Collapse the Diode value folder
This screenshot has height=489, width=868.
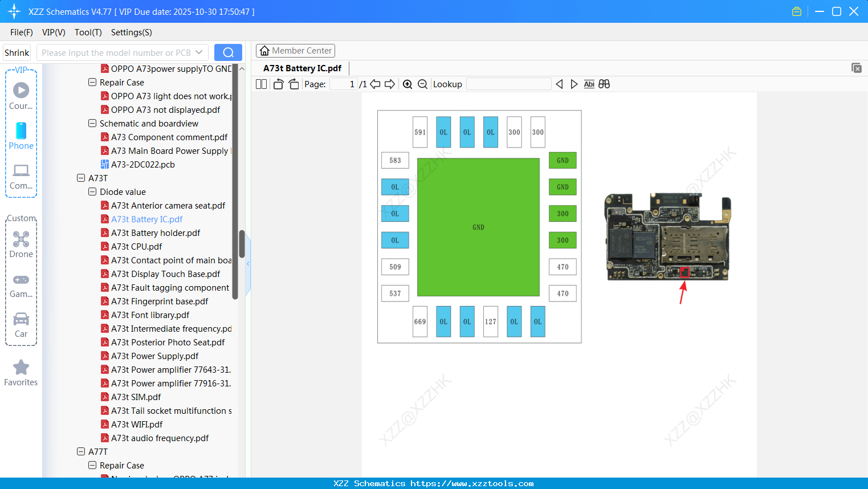92,192
